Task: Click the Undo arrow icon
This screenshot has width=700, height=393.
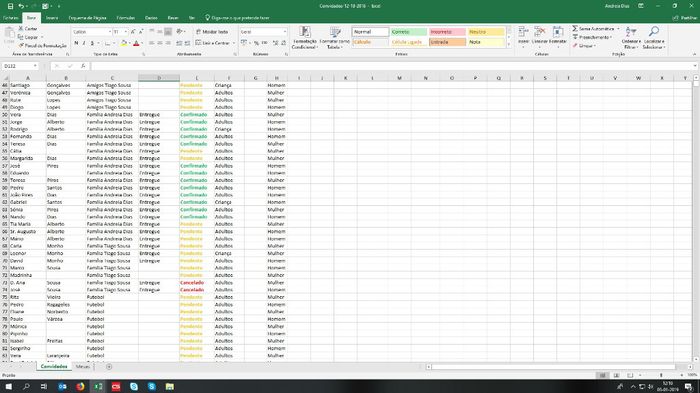Action: 21,6
